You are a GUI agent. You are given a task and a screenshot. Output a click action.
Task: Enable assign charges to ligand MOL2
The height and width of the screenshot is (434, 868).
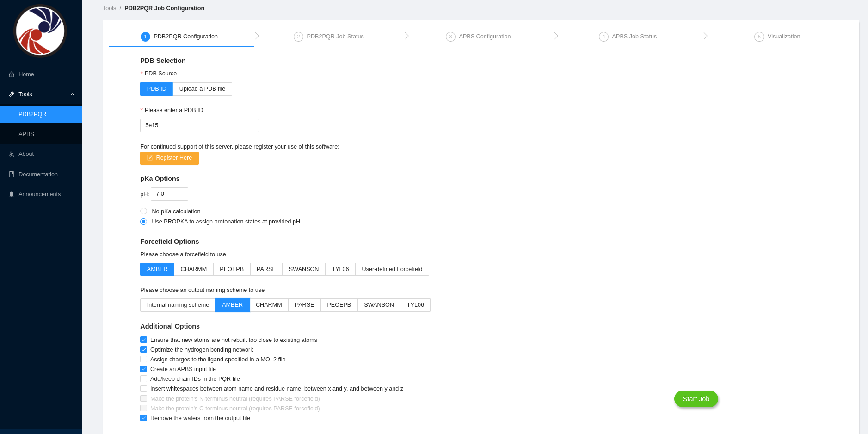point(144,360)
